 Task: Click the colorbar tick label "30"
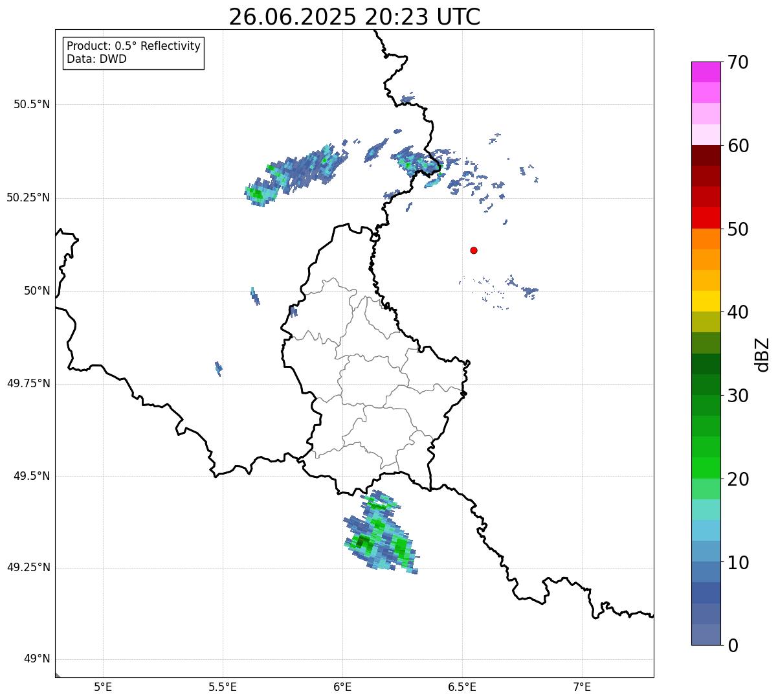[x=738, y=396]
